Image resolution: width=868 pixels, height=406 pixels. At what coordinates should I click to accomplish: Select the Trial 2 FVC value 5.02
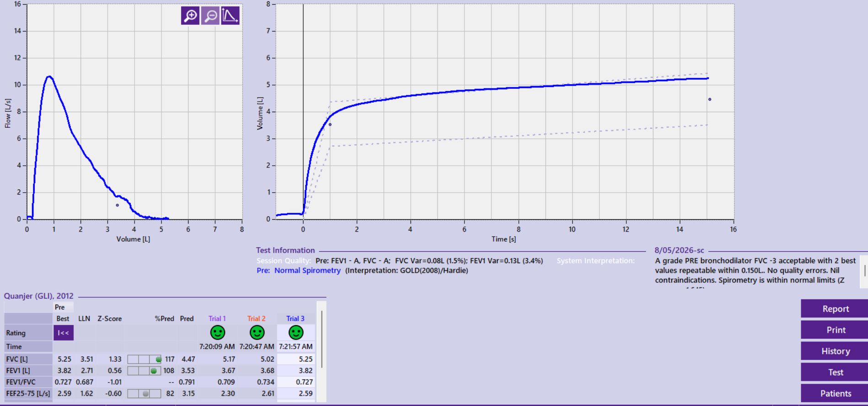(268, 359)
